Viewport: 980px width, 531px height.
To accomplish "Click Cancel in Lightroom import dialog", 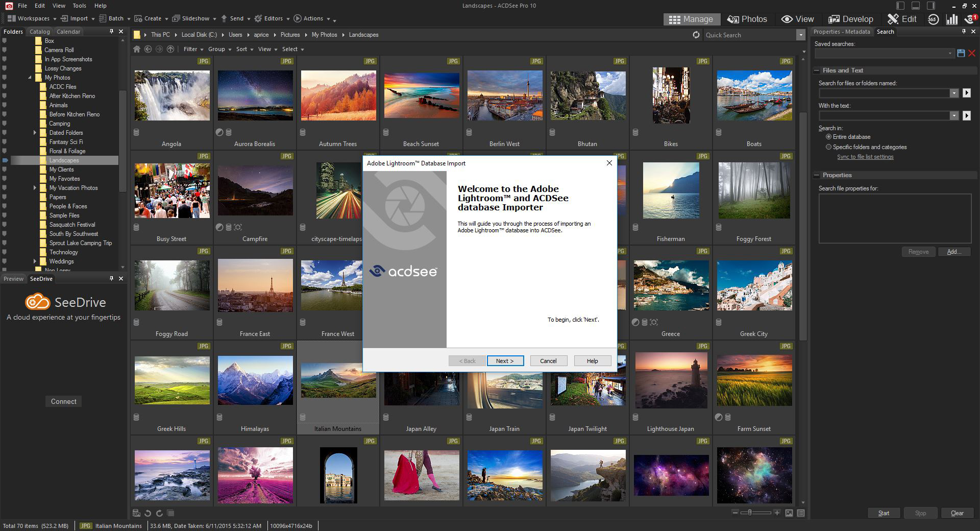I will (548, 360).
